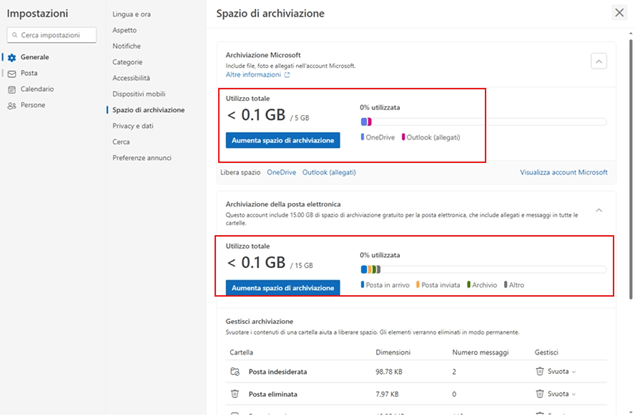
Task: Select Preferenze annunci submenu
Action: (x=142, y=158)
